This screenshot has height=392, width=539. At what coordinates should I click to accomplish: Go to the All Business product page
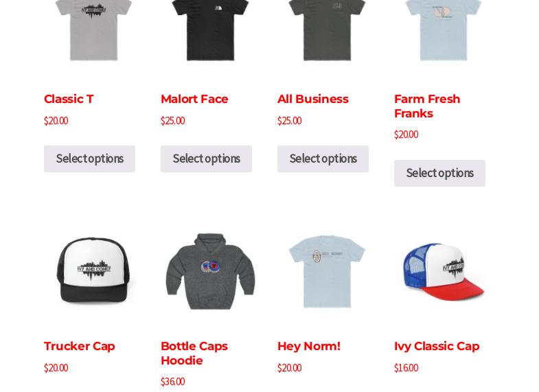pos(313,100)
